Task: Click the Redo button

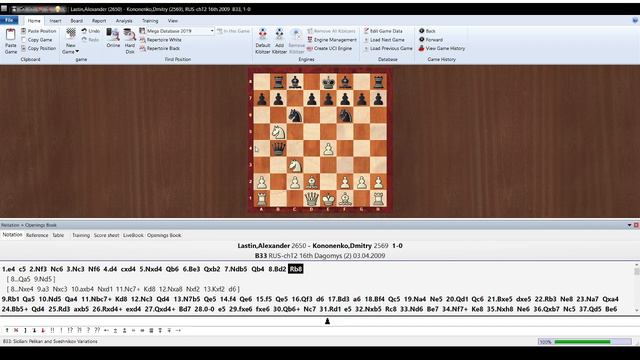Action: coord(90,40)
